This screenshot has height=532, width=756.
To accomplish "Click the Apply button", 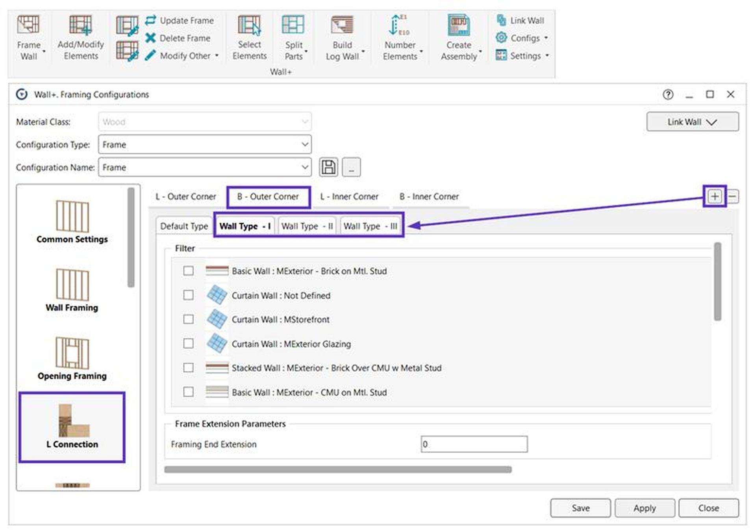I will point(645,508).
